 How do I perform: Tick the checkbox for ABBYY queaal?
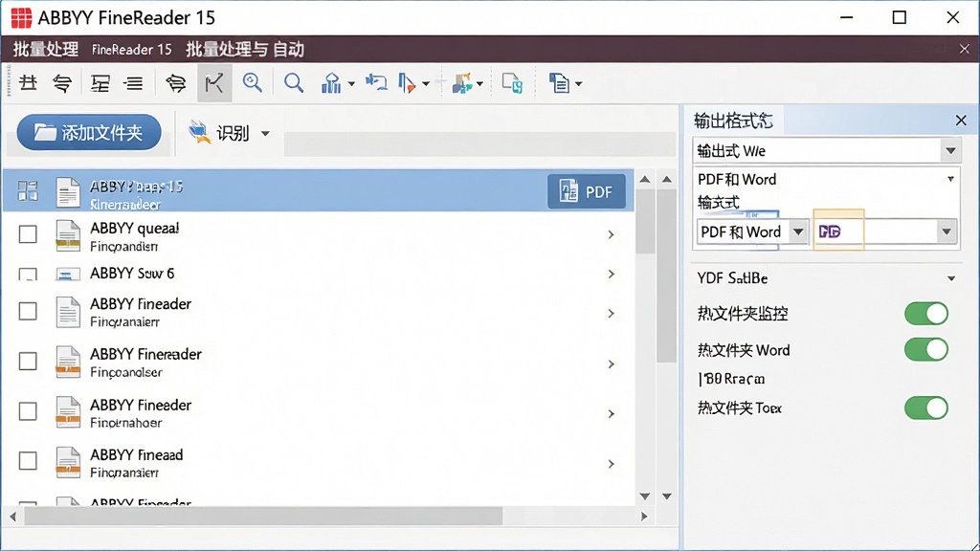pyautogui.click(x=28, y=234)
